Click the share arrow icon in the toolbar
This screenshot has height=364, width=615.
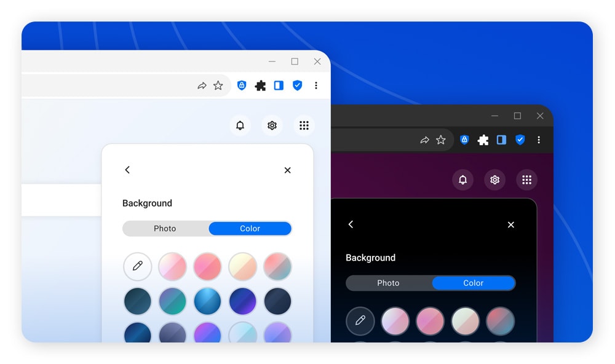(x=202, y=85)
